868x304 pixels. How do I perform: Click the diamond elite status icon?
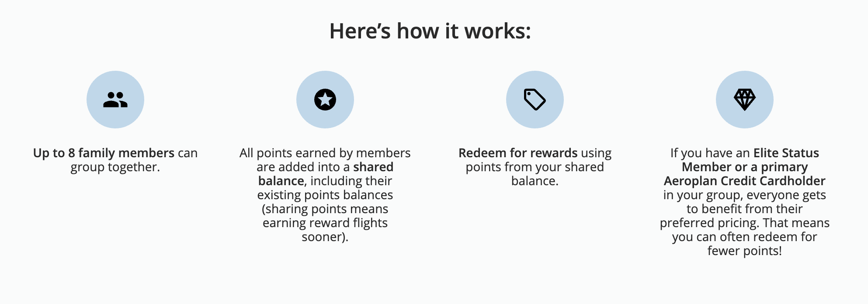tap(744, 100)
